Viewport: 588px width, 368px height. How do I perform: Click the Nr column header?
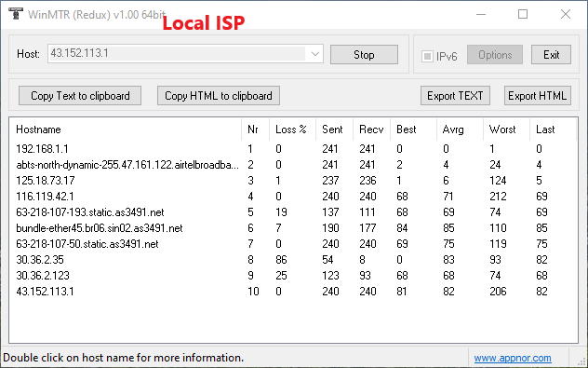pyautogui.click(x=256, y=129)
